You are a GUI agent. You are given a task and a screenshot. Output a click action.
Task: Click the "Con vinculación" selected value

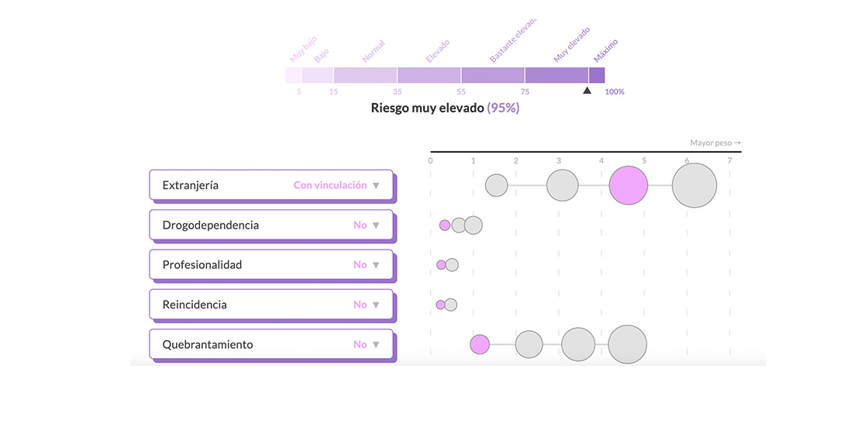[x=330, y=186]
